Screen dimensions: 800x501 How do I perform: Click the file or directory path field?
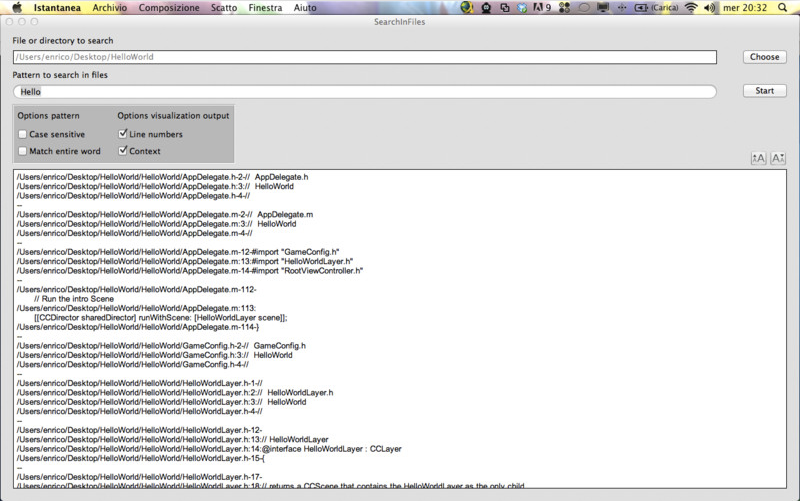364,57
